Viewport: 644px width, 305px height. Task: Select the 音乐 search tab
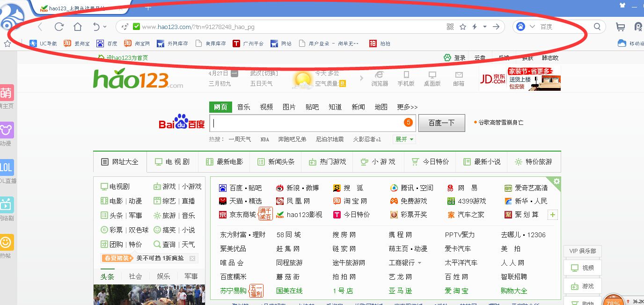[x=243, y=107]
